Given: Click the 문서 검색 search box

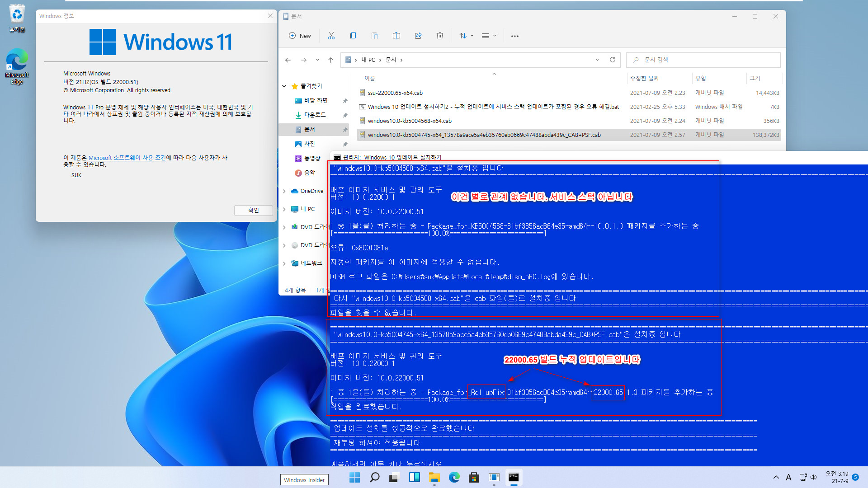Looking at the screenshot, I should [703, 60].
